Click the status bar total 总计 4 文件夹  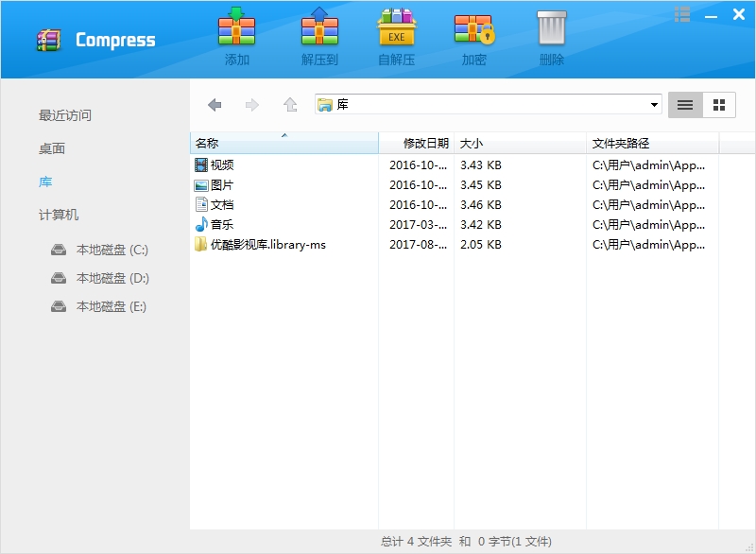click(x=416, y=542)
